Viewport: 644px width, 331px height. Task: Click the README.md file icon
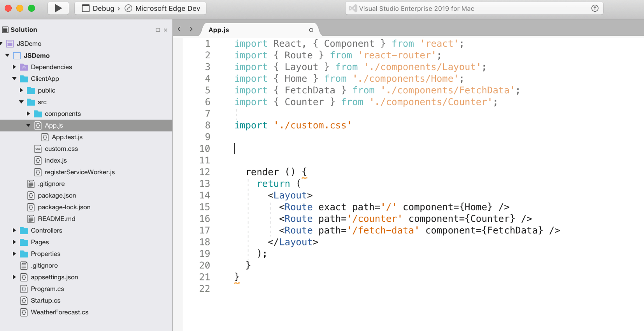click(31, 219)
